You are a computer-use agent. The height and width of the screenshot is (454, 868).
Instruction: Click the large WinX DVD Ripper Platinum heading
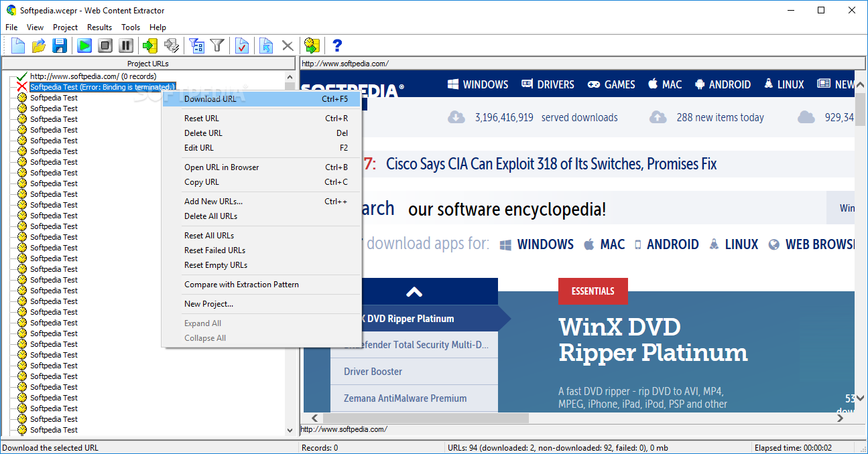pos(653,340)
